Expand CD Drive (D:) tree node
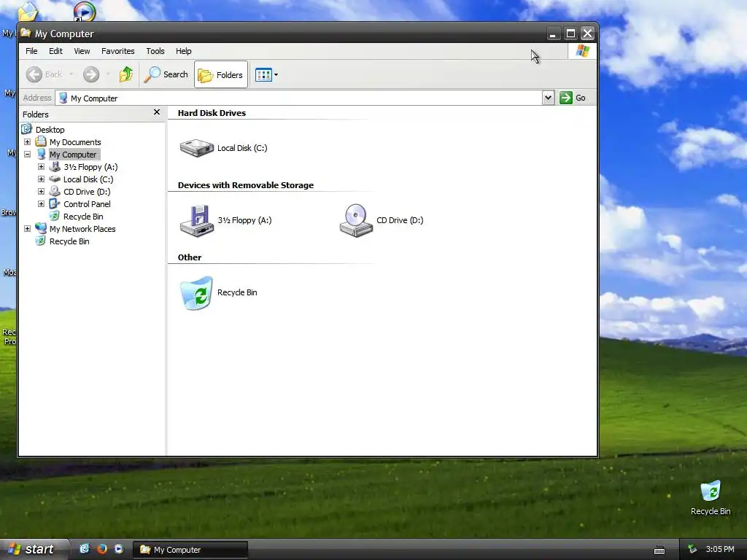Image resolution: width=747 pixels, height=560 pixels. pyautogui.click(x=41, y=192)
